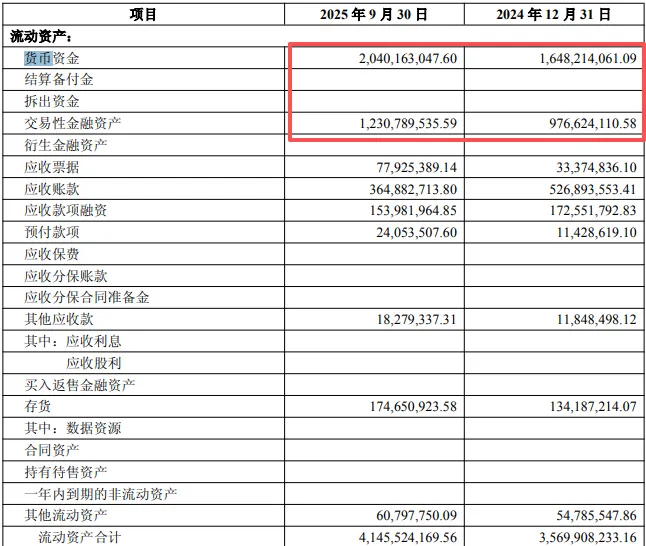Click the 预付款项 row label
646x546 pixels.
tap(51, 232)
